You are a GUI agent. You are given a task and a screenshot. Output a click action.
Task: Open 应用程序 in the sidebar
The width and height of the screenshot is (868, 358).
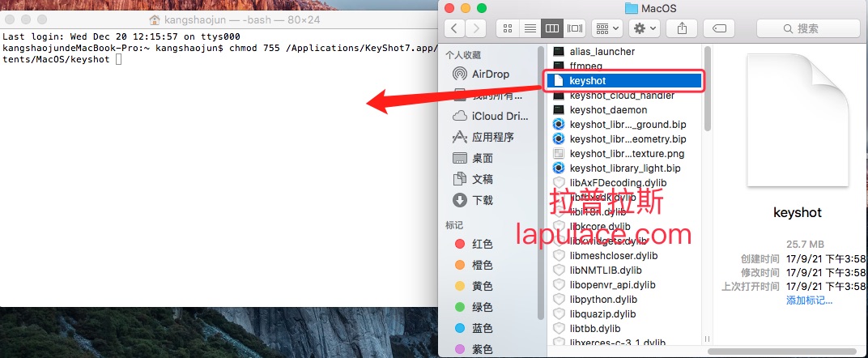(483, 137)
